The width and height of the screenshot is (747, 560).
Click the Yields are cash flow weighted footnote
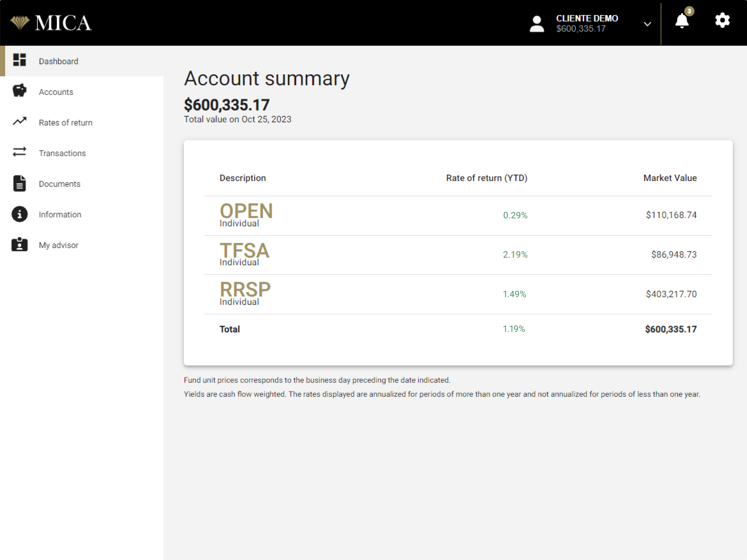442,394
